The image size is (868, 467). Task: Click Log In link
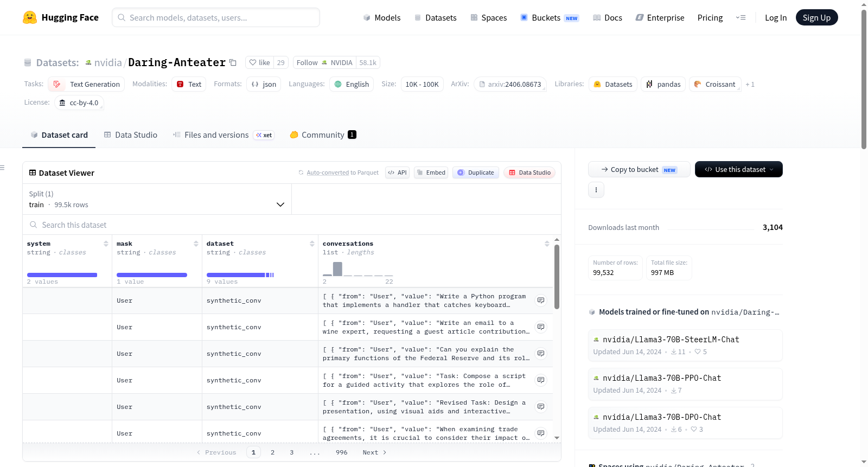click(776, 17)
